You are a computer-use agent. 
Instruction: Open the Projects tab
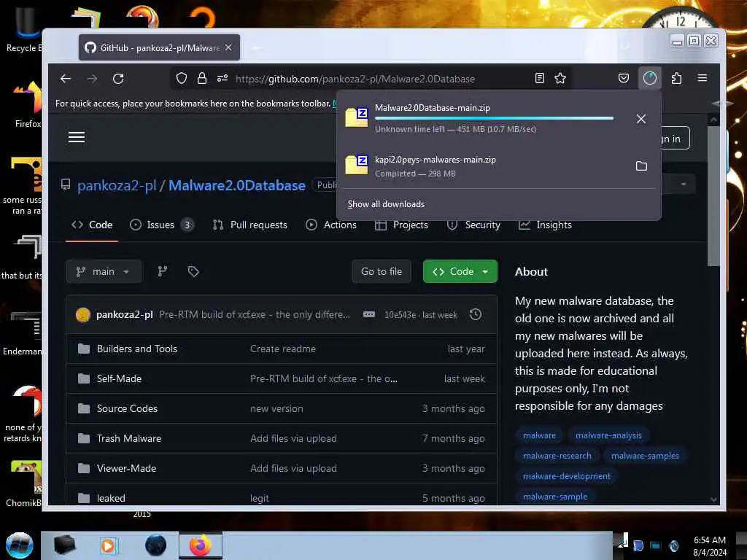point(402,225)
